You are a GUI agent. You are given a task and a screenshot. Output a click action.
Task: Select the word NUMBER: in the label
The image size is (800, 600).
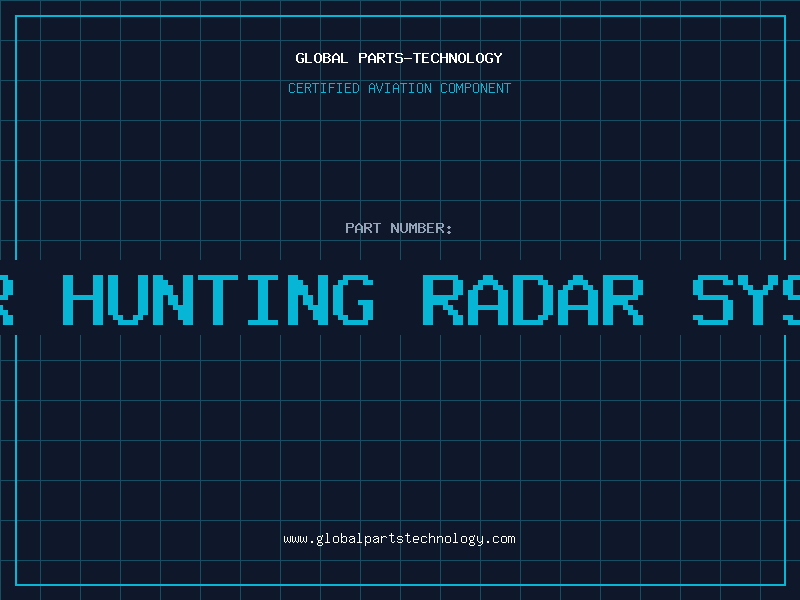pyautogui.click(x=422, y=228)
